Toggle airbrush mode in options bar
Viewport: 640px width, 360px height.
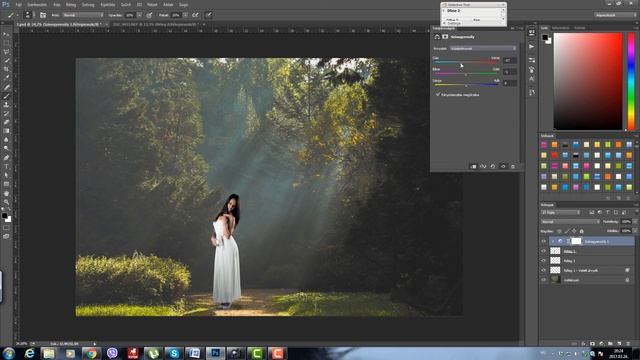point(196,15)
